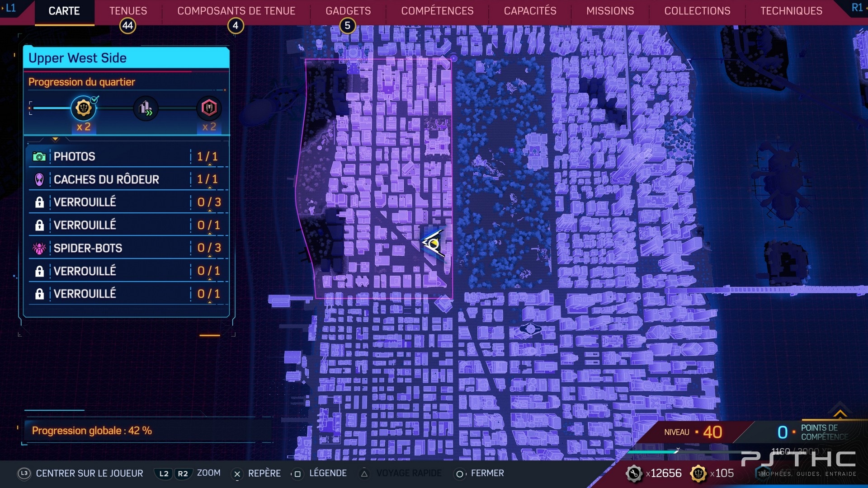
Task: Click the cross button REPÈRE prompt
Action: pos(237,474)
